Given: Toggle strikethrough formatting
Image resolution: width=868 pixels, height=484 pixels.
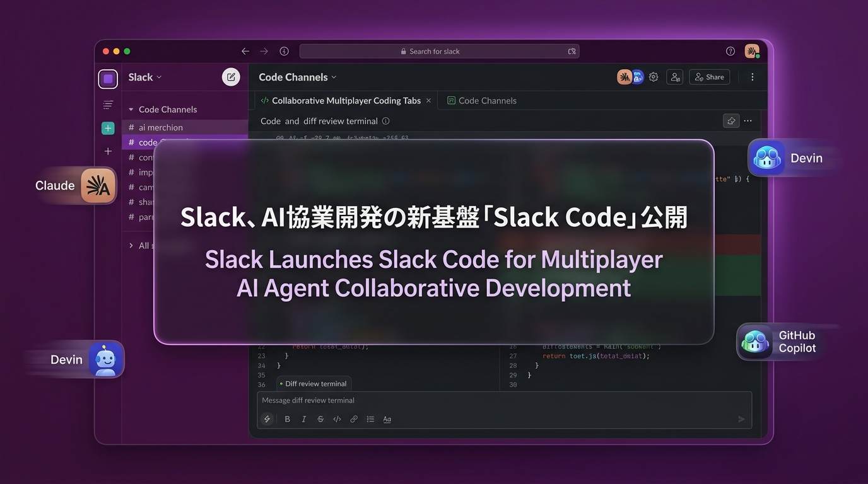Looking at the screenshot, I should pos(320,419).
